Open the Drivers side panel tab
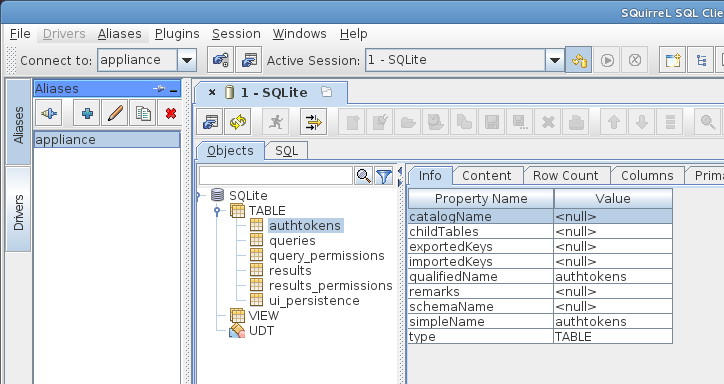 pos(18,212)
